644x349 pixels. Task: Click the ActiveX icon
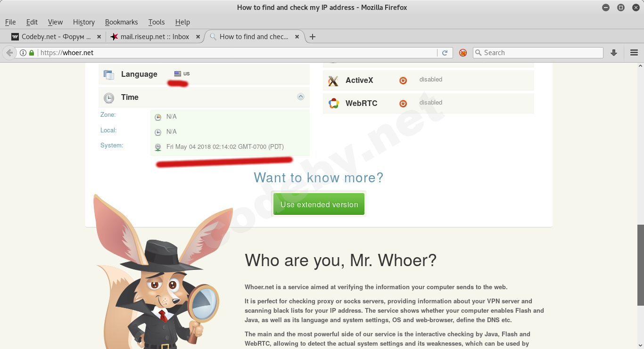[x=333, y=81]
